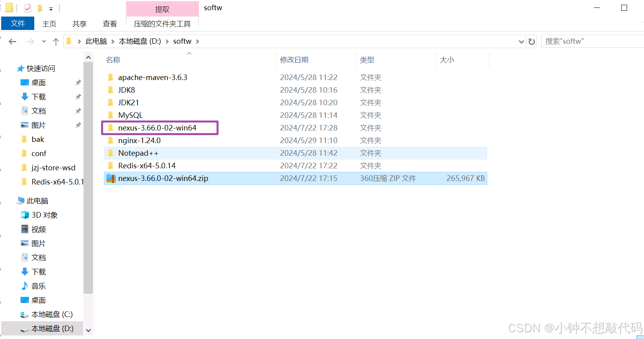Image resolution: width=644 pixels, height=339 pixels.
Task: Sort files by 大小 column header
Action: [447, 60]
